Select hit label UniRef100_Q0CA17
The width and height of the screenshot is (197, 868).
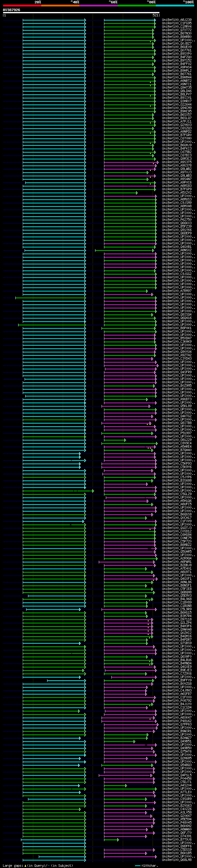coord(177,518)
